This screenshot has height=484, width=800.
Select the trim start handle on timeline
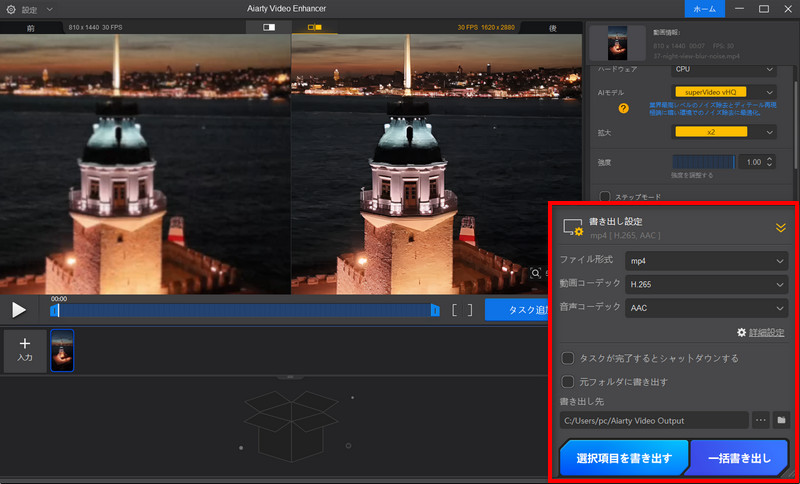tap(54, 310)
